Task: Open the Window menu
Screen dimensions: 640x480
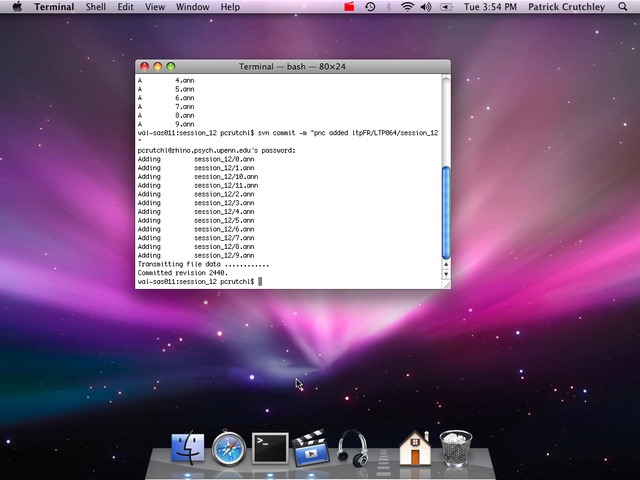Action: click(x=192, y=7)
